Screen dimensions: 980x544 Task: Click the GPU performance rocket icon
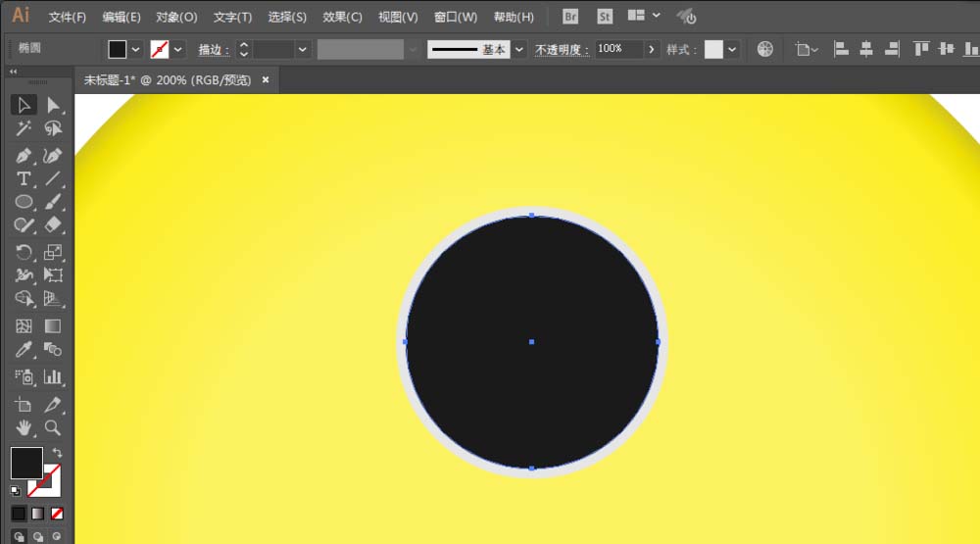[x=686, y=17]
